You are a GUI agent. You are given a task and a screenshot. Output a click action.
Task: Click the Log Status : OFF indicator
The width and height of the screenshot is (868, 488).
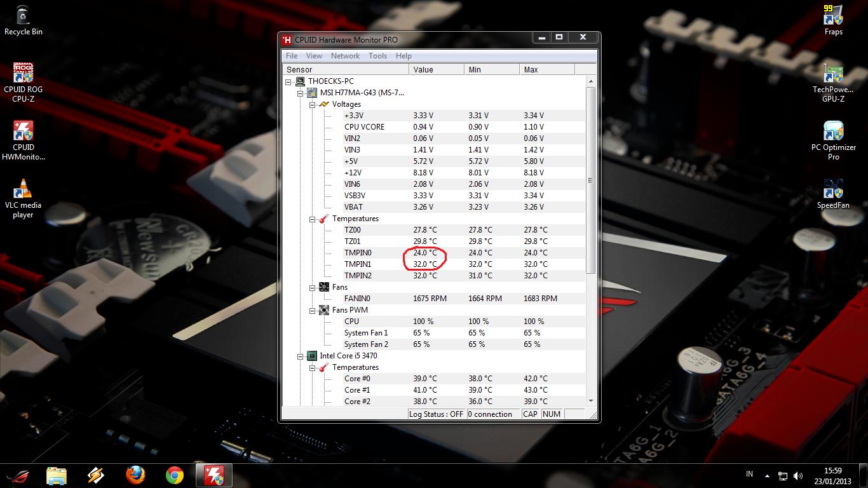point(437,414)
